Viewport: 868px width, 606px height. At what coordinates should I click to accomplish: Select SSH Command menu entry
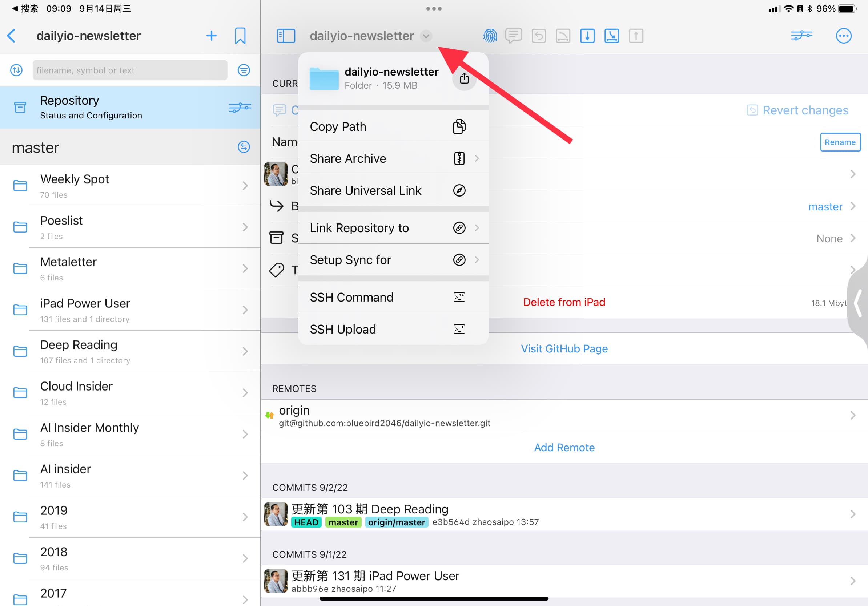point(393,297)
